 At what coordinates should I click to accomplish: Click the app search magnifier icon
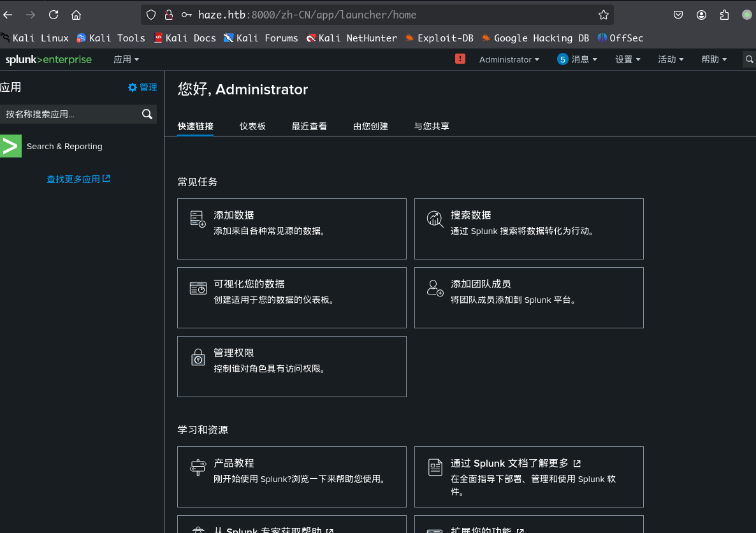click(x=147, y=114)
